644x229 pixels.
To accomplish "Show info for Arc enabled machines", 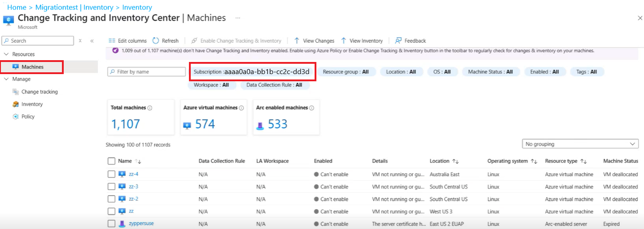I will 311,108.
